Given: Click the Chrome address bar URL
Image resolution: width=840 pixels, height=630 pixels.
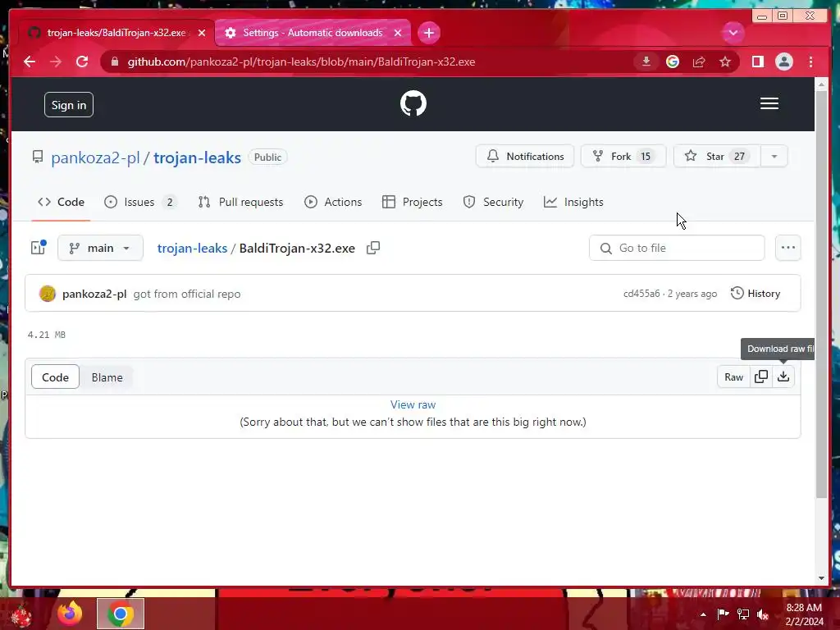Looking at the screenshot, I should (x=301, y=62).
